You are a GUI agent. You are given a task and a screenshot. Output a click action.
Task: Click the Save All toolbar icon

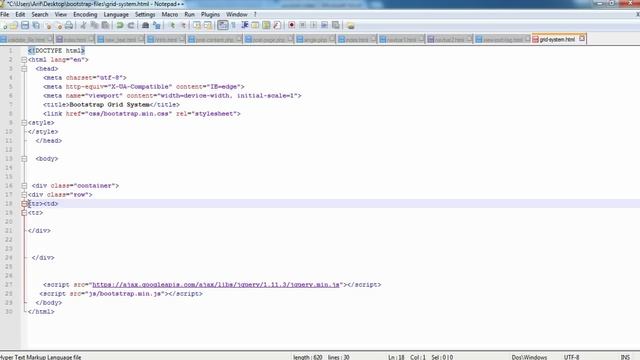[36, 25]
